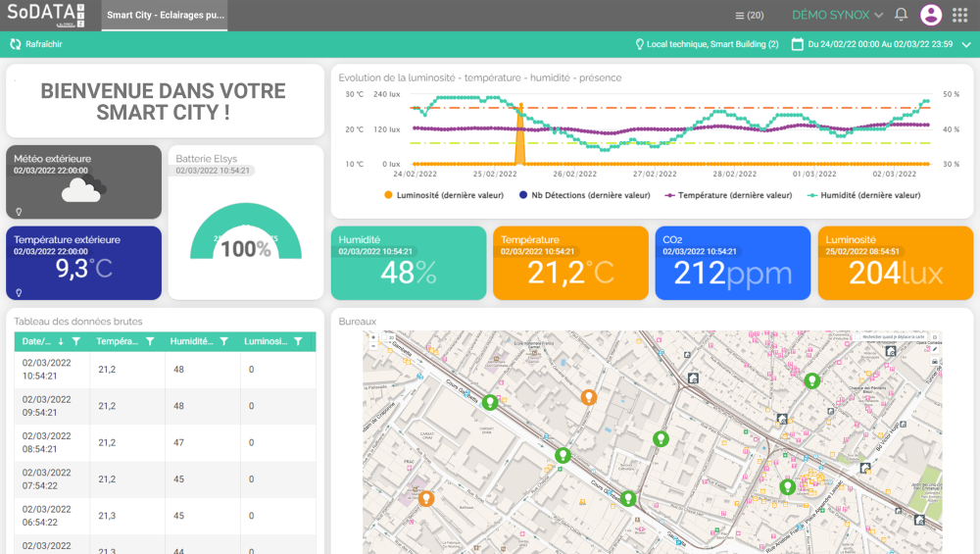Open the apps grid menu
This screenshot has width=980, height=554.
[x=960, y=15]
